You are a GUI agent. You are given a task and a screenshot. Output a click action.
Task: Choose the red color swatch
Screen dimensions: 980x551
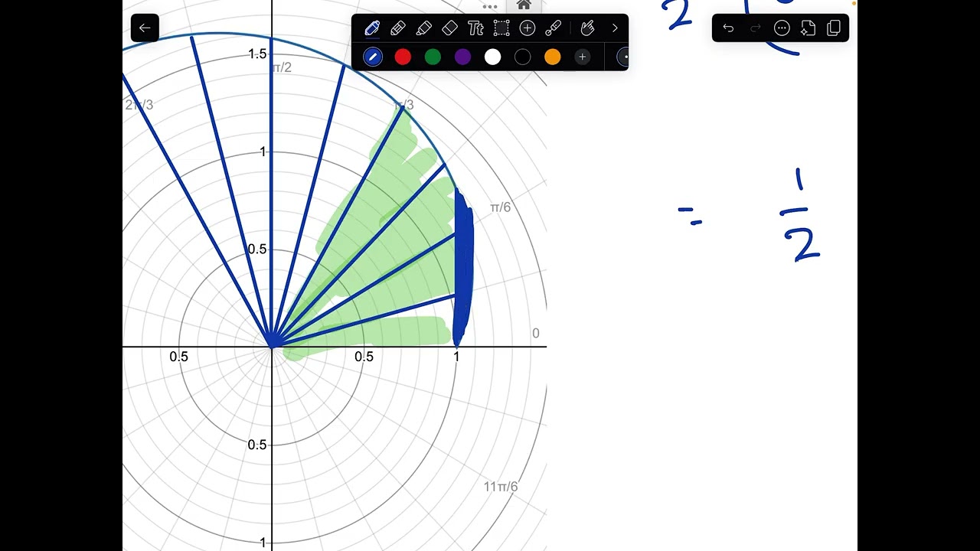pos(403,57)
